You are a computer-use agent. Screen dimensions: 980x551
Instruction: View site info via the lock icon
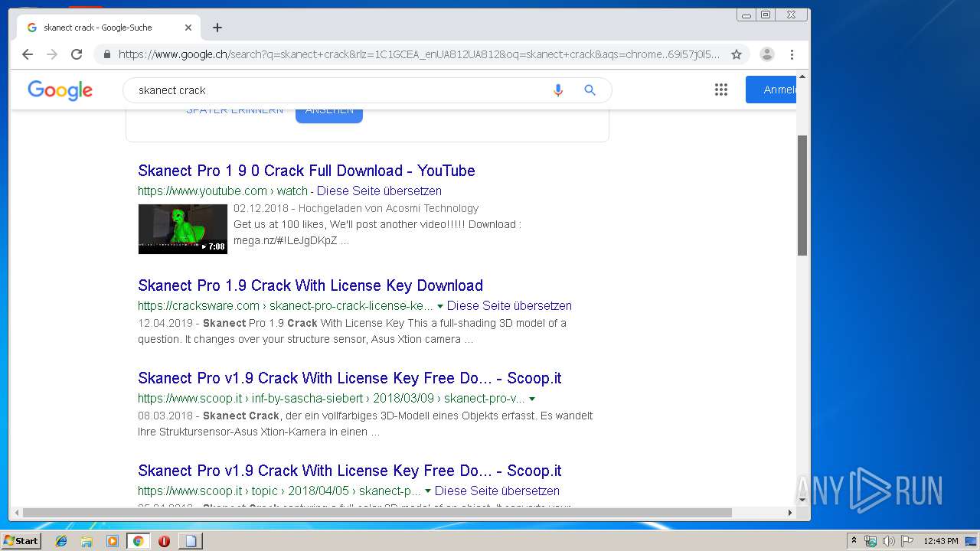coord(106,54)
